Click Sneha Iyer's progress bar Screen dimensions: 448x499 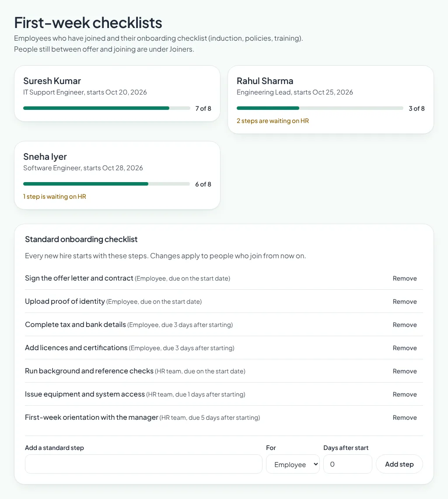coord(107,184)
